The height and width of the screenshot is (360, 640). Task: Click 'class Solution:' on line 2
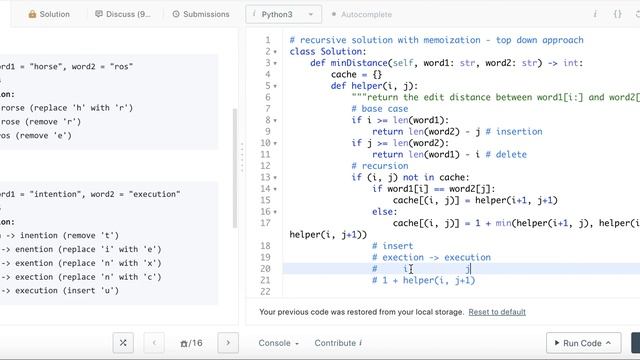click(328, 52)
